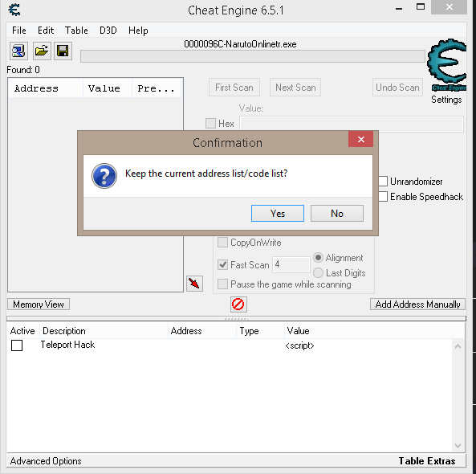Uncheck the Fast Scan checkbox
The image size is (476, 474).
(x=222, y=264)
